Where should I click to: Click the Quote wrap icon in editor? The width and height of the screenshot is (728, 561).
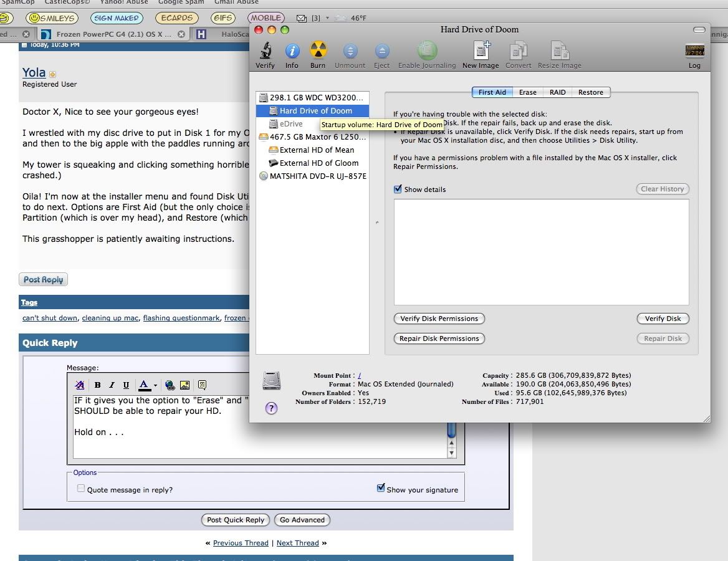pos(202,385)
